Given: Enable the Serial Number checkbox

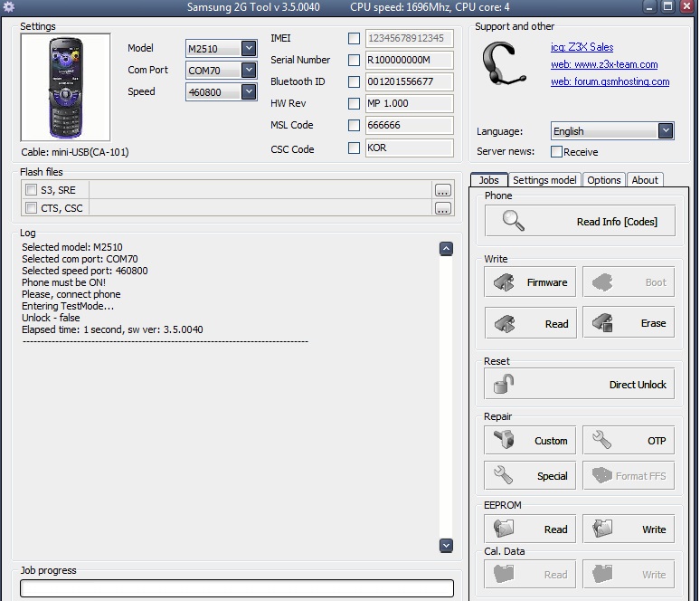Looking at the screenshot, I should click(x=354, y=60).
